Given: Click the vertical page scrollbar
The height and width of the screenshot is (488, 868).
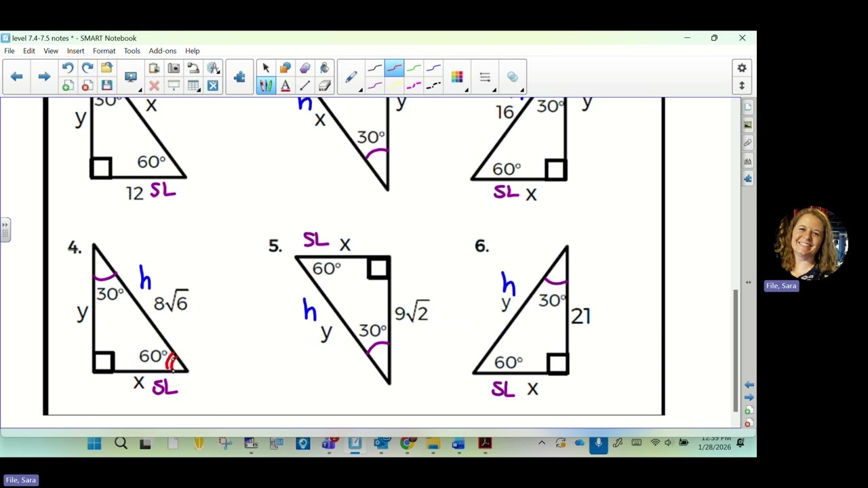Looking at the screenshot, I should pyautogui.click(x=736, y=351).
